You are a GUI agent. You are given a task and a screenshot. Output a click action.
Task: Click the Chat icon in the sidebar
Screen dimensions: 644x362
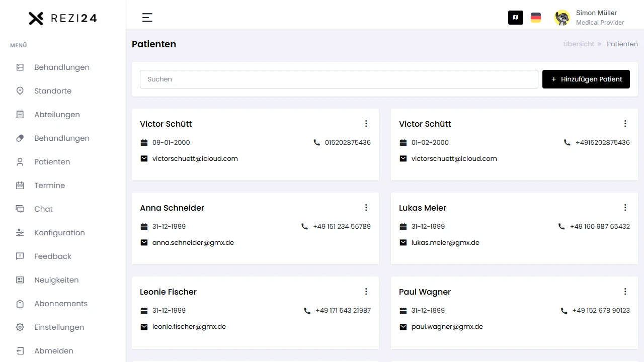[x=20, y=209]
